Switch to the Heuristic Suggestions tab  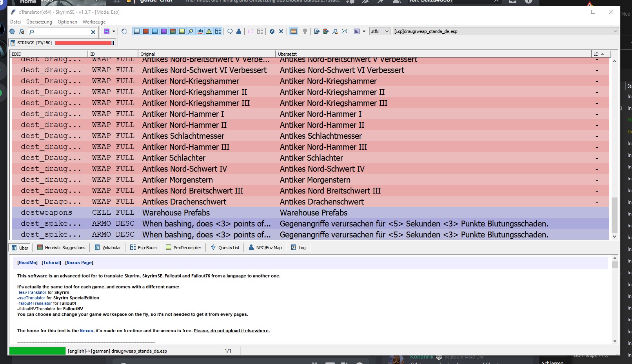click(61, 248)
